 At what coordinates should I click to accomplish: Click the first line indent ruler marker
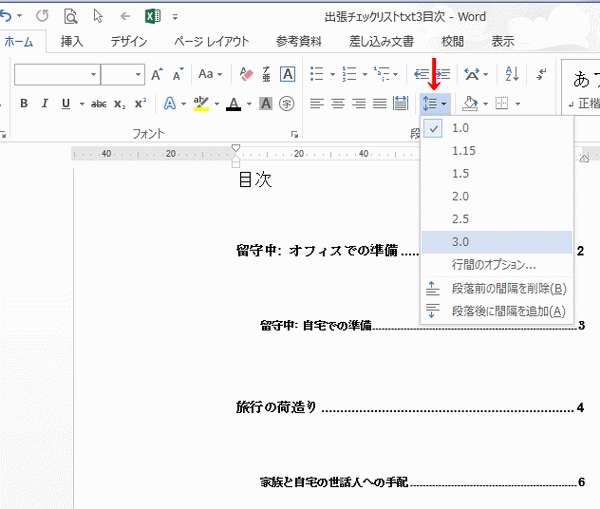(236, 148)
